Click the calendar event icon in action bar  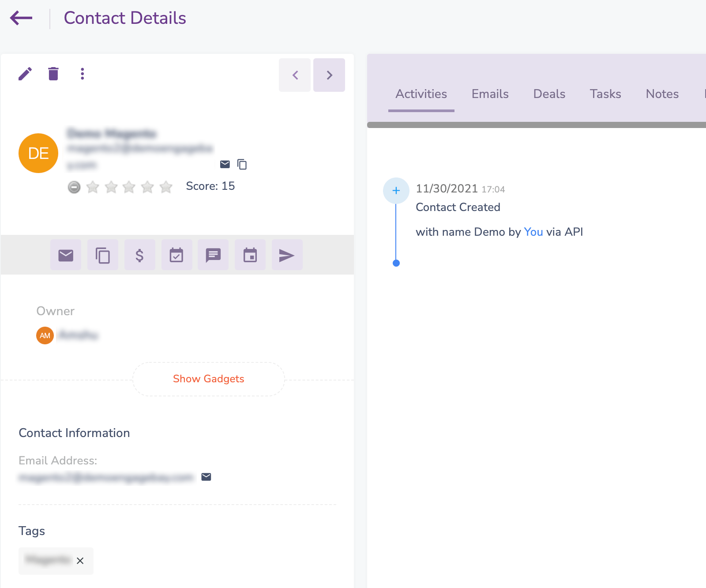pyautogui.click(x=250, y=255)
